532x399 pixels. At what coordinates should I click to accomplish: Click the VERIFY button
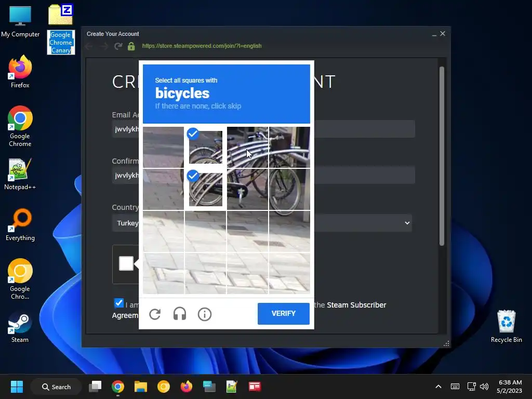(x=283, y=313)
